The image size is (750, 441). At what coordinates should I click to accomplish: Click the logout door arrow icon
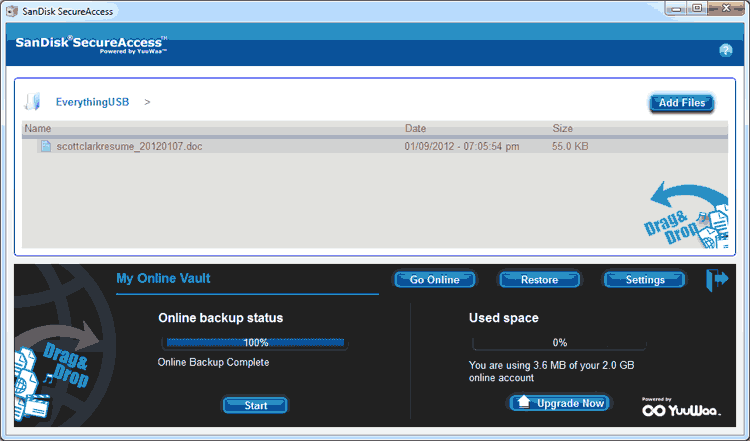click(717, 280)
